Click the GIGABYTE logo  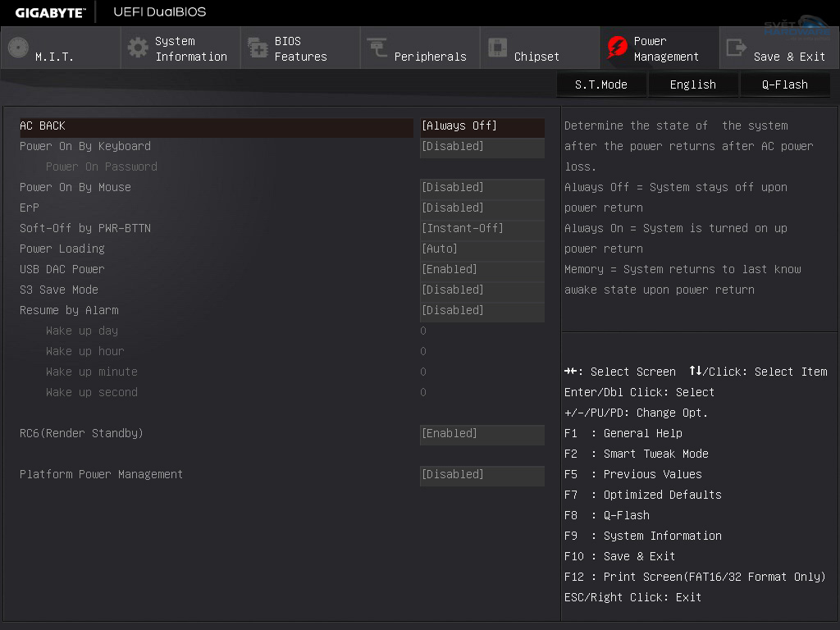click(49, 12)
